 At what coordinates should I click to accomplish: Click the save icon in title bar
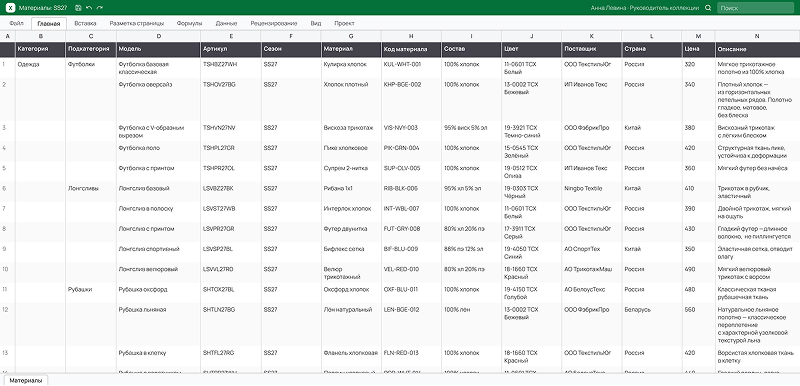coord(78,8)
